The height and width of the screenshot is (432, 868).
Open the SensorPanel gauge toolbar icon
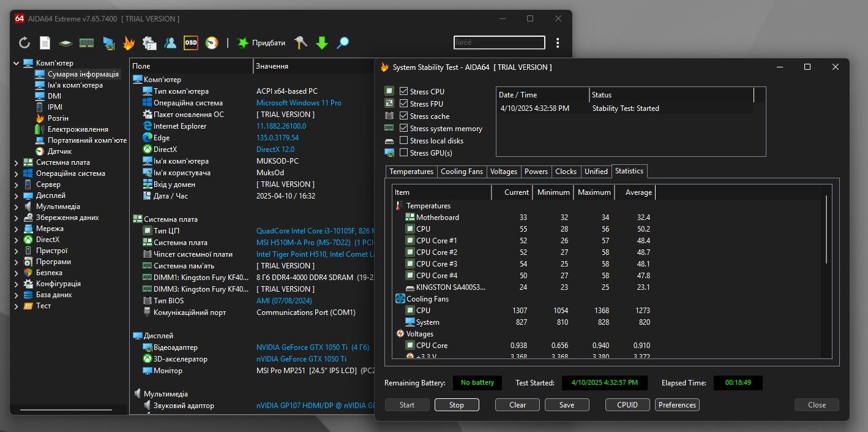(x=212, y=43)
